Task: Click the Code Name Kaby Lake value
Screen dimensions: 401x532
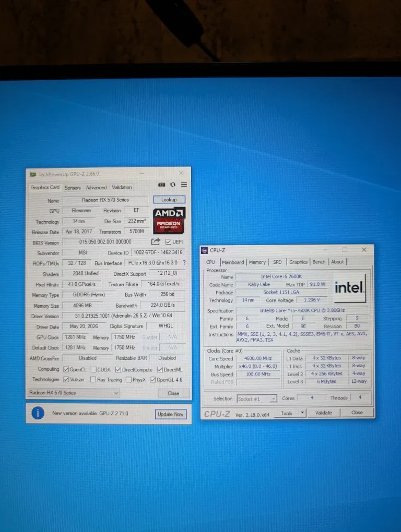Action: [259, 284]
